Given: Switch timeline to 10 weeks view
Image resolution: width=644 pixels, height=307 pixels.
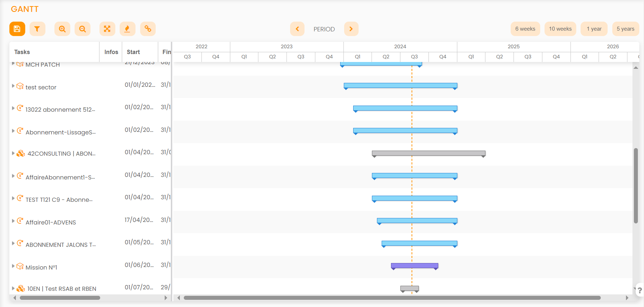Looking at the screenshot, I should [x=560, y=29].
